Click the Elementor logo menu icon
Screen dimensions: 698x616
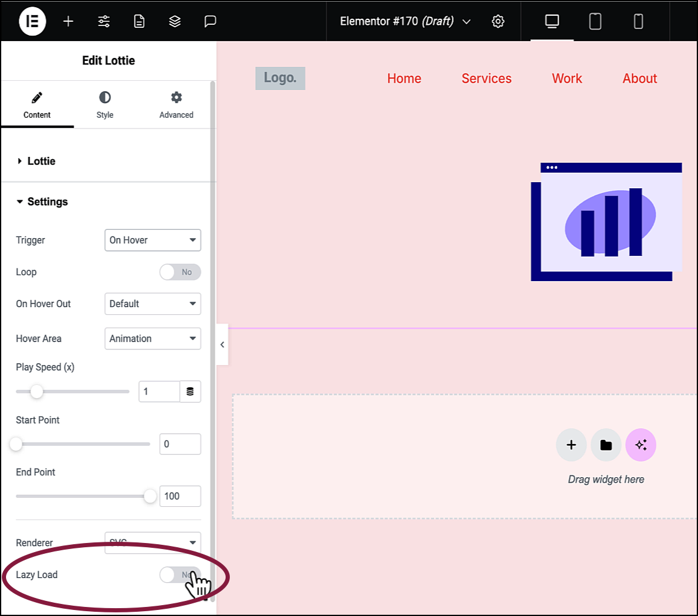coord(32,21)
